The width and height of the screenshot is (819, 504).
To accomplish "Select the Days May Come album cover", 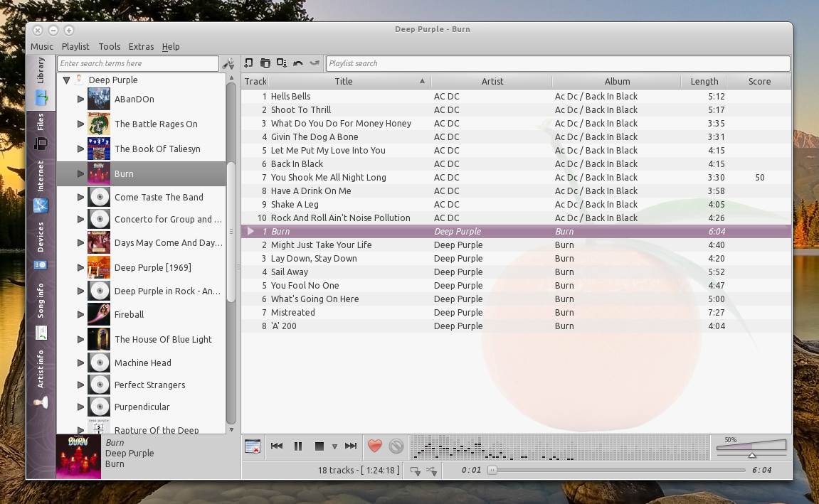I will click(x=99, y=242).
